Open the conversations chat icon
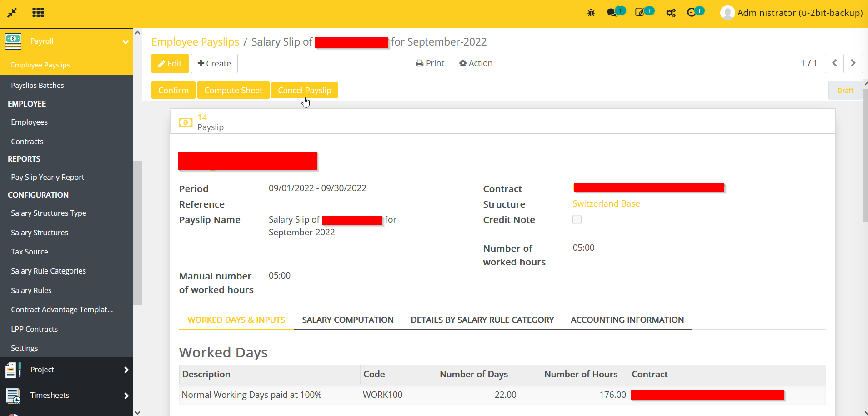 tap(612, 13)
